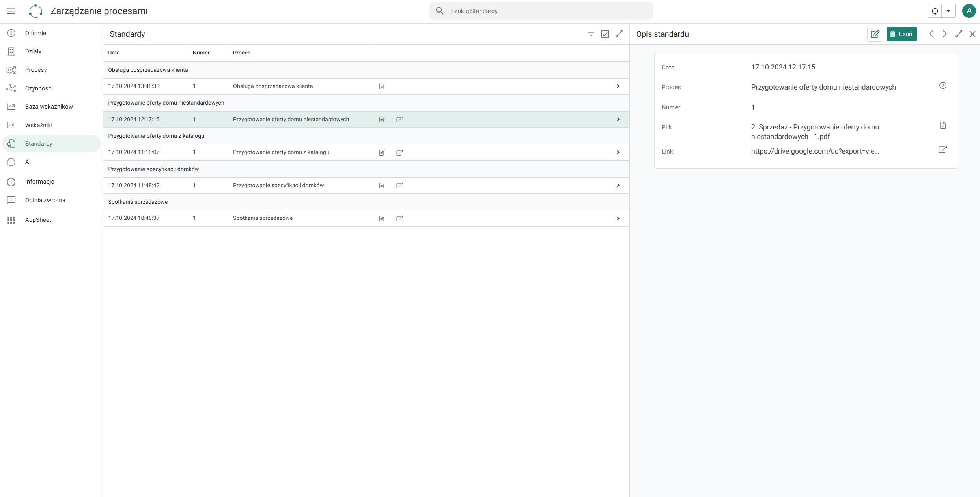Open the filter icon in Standardy header
The image size is (980, 497).
(x=591, y=34)
